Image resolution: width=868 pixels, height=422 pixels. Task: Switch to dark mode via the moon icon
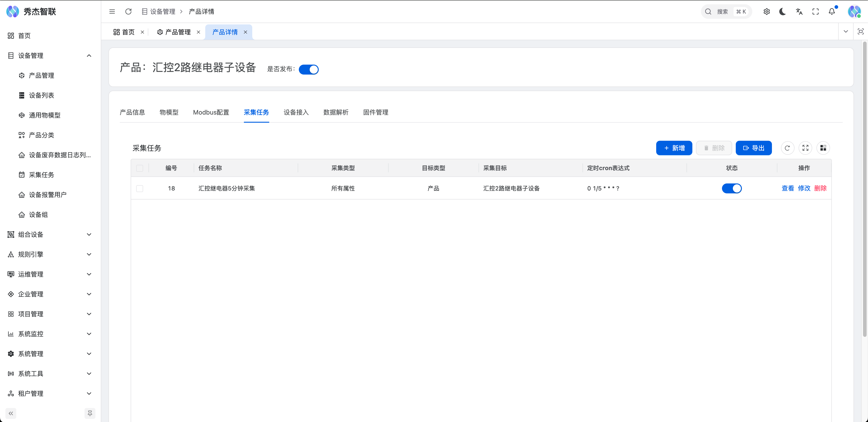pos(782,11)
